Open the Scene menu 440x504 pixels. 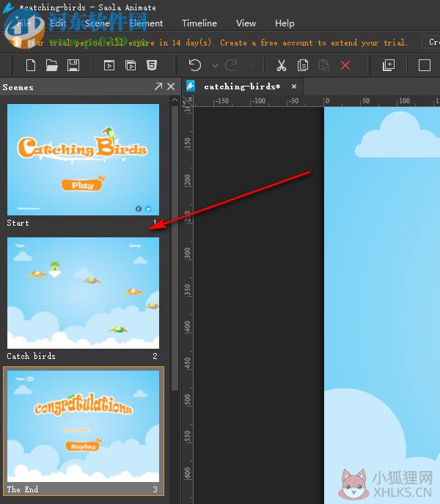pos(98,23)
